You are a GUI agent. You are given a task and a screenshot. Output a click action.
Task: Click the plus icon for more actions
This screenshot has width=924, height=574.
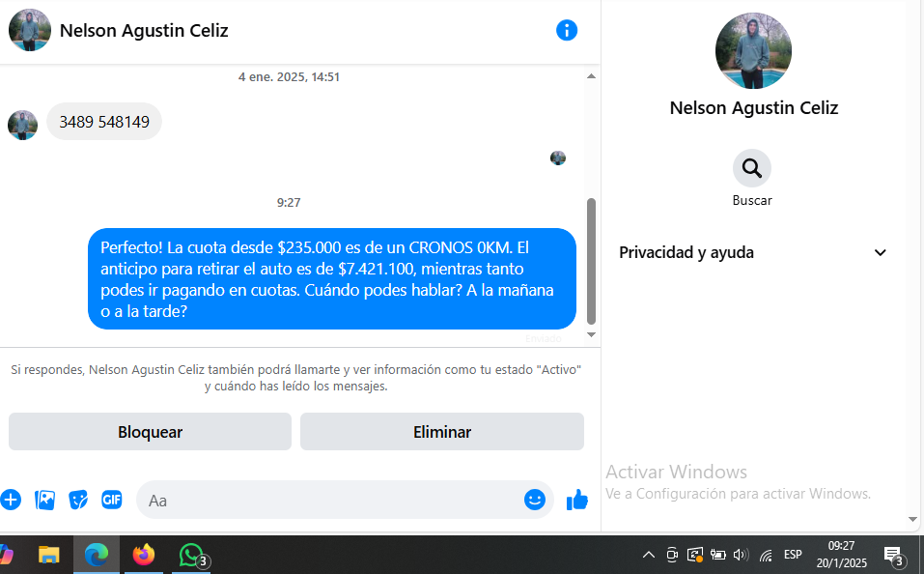[11, 500]
